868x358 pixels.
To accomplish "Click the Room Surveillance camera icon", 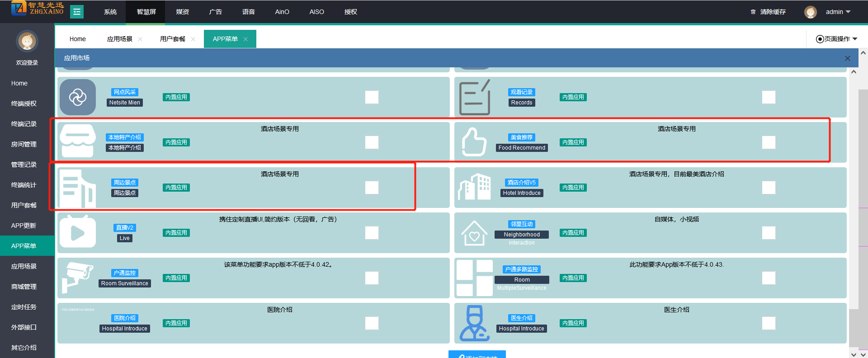I will pos(77,278).
